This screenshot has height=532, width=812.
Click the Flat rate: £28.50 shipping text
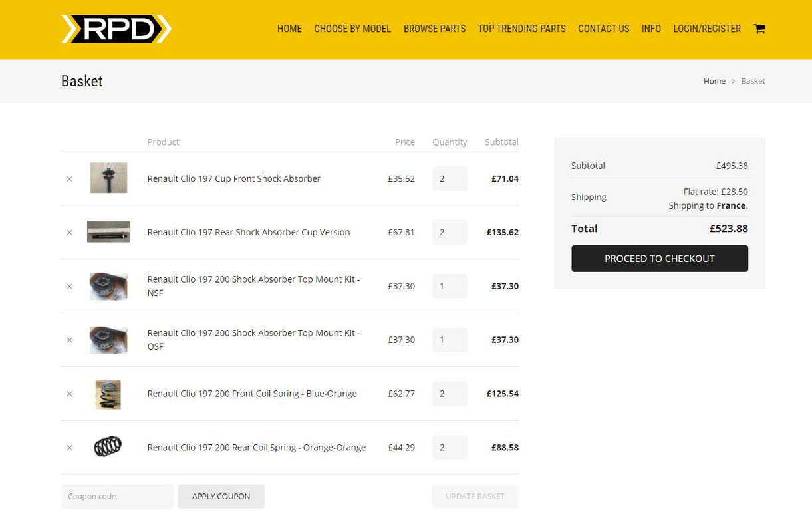716,192
